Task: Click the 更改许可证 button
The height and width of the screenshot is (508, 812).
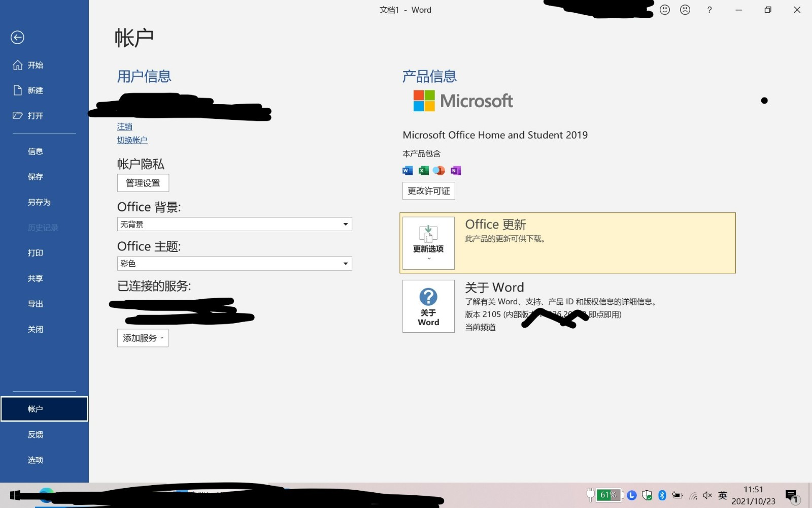Action: pos(429,191)
